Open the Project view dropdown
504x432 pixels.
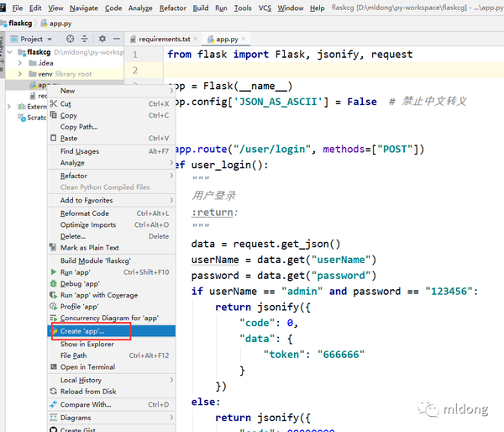click(31, 39)
